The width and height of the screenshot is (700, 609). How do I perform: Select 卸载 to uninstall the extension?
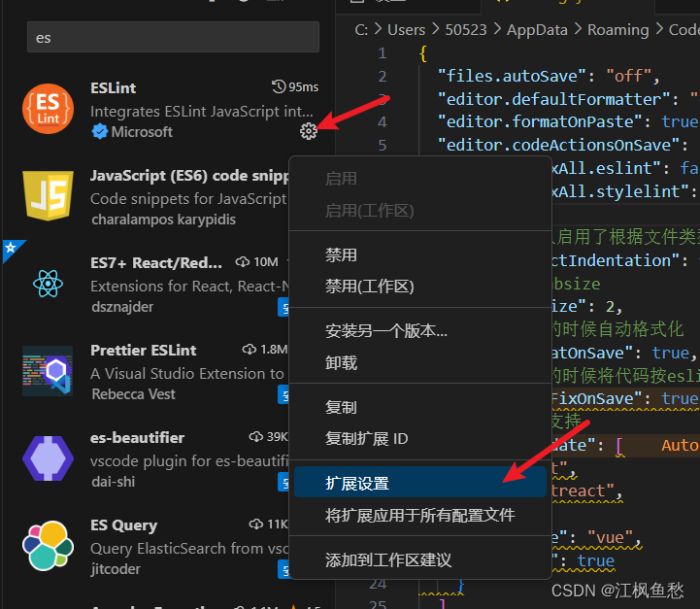point(419,363)
